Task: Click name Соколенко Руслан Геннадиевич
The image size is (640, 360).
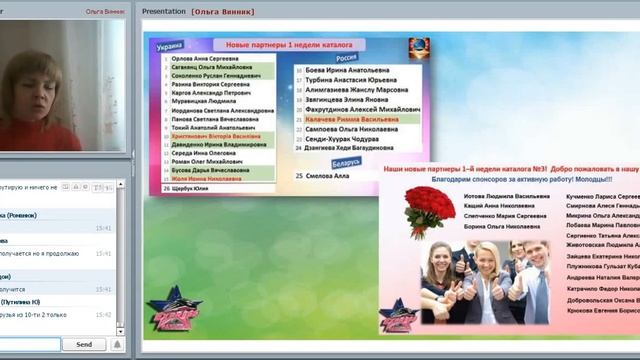Action: (216, 76)
